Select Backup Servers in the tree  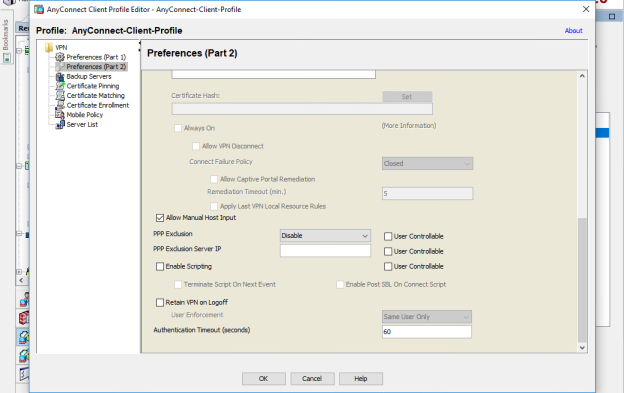pos(89,76)
